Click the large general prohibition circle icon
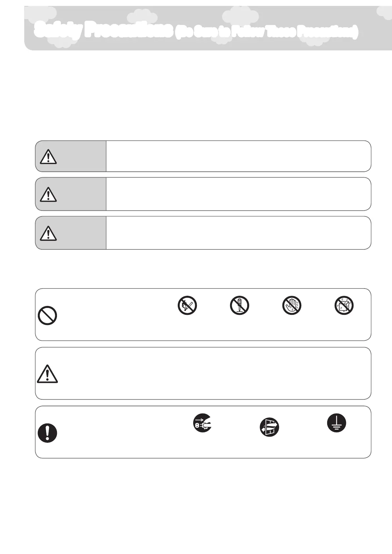 pyautogui.click(x=47, y=316)
